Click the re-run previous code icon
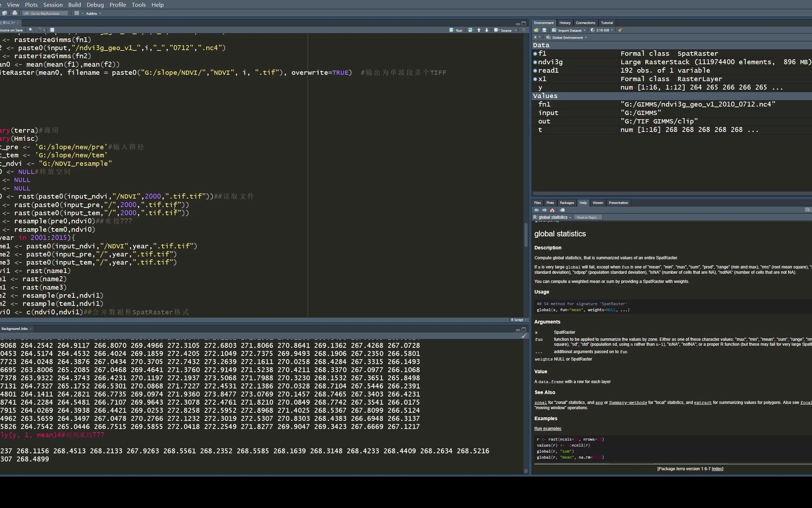 click(470, 30)
